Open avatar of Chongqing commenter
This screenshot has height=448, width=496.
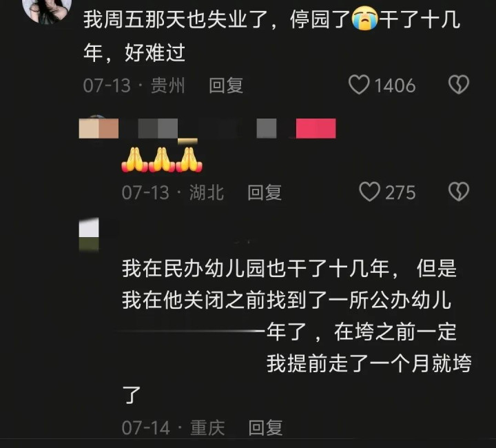pos(89,234)
